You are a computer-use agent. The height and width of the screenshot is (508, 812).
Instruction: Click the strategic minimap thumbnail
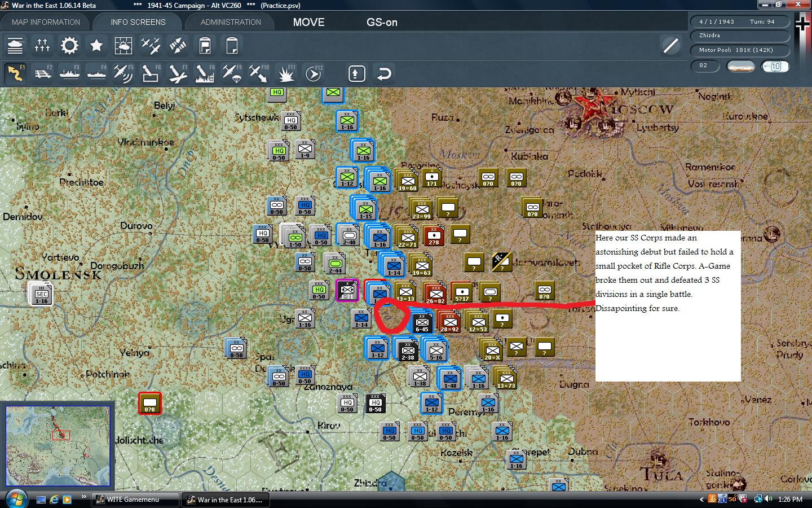pyautogui.click(x=58, y=446)
